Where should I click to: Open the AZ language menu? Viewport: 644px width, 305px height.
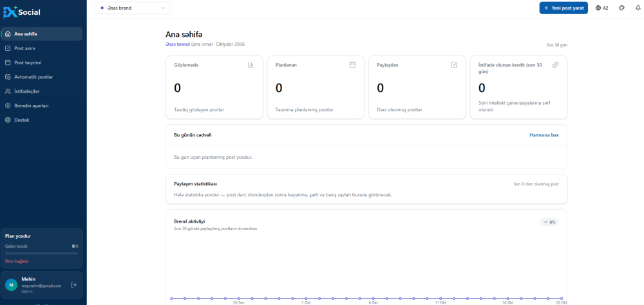pos(601,8)
